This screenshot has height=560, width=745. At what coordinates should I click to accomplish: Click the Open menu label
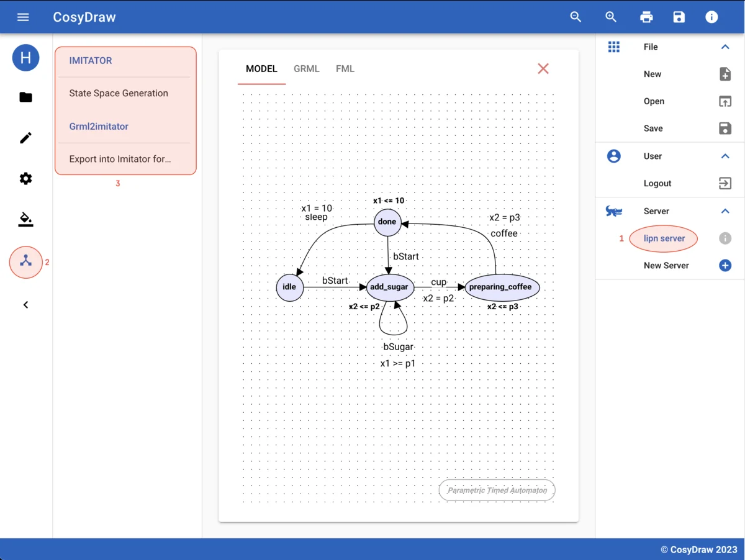click(654, 101)
